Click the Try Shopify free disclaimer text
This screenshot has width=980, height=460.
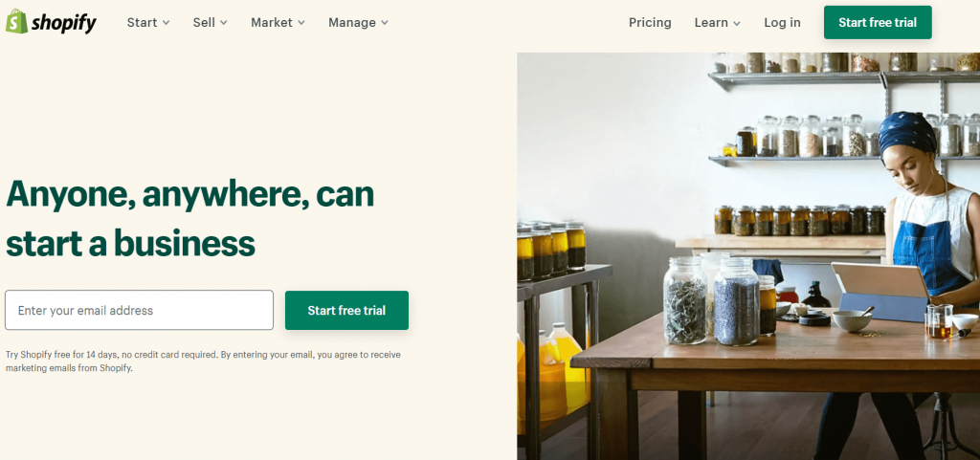tap(203, 361)
